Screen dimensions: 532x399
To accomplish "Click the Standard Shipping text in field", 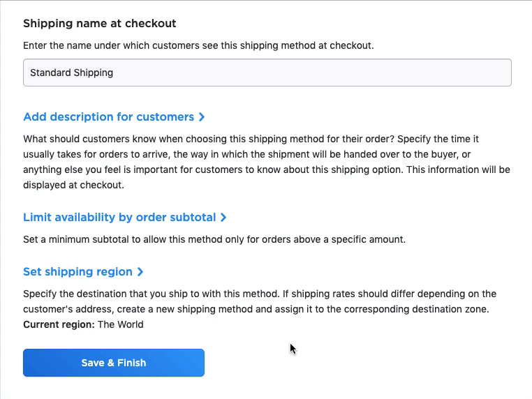I will (71, 73).
